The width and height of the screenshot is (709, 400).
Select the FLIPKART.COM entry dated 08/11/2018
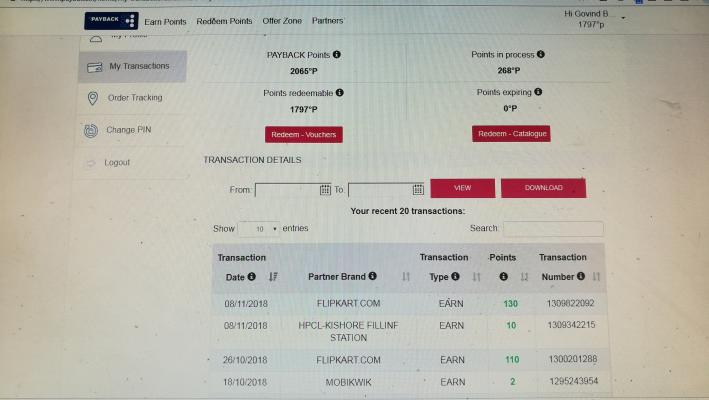(349, 303)
